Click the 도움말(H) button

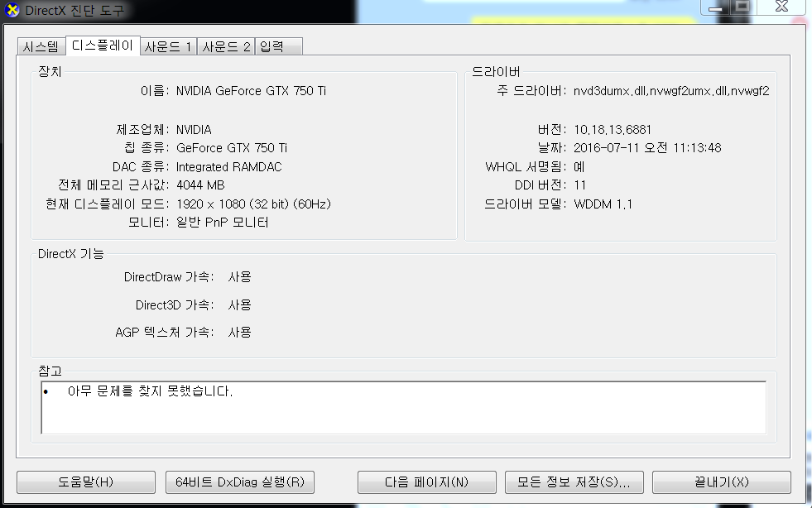(86, 482)
